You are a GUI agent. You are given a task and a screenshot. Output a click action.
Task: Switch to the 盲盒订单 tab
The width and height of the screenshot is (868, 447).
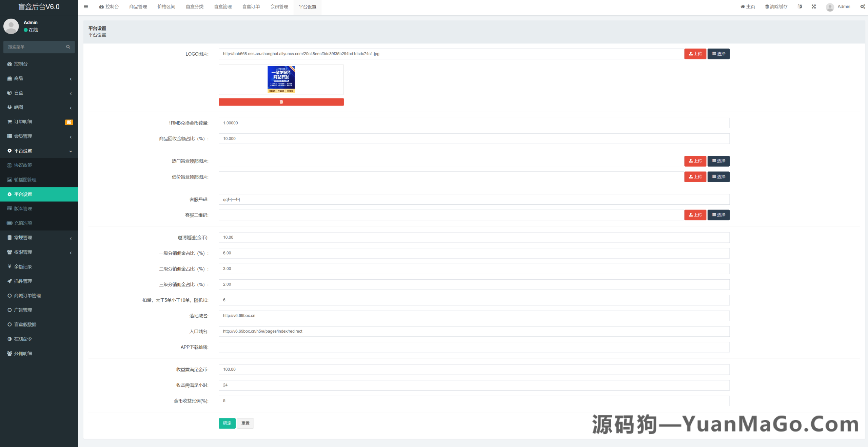tap(251, 6)
